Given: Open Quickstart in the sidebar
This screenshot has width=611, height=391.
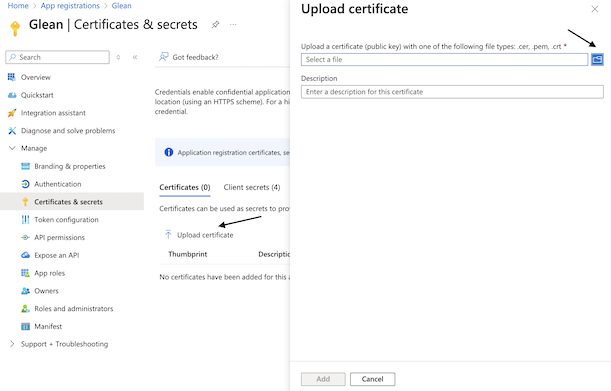Looking at the screenshot, I should pos(37,95).
